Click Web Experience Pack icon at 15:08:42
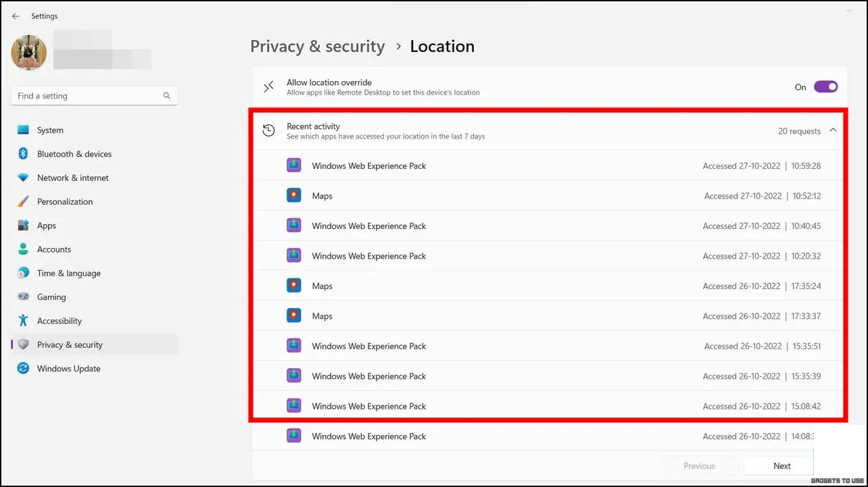868x487 pixels. [293, 406]
